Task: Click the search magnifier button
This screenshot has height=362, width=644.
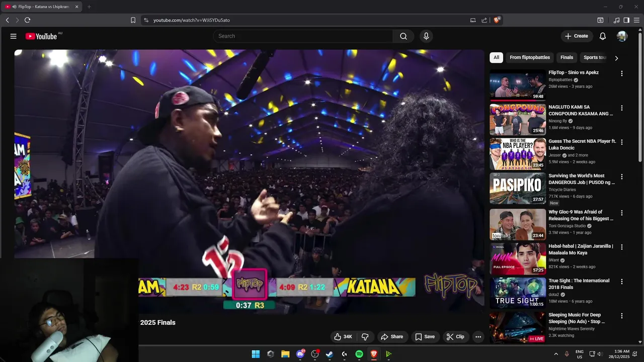Action: [404, 36]
